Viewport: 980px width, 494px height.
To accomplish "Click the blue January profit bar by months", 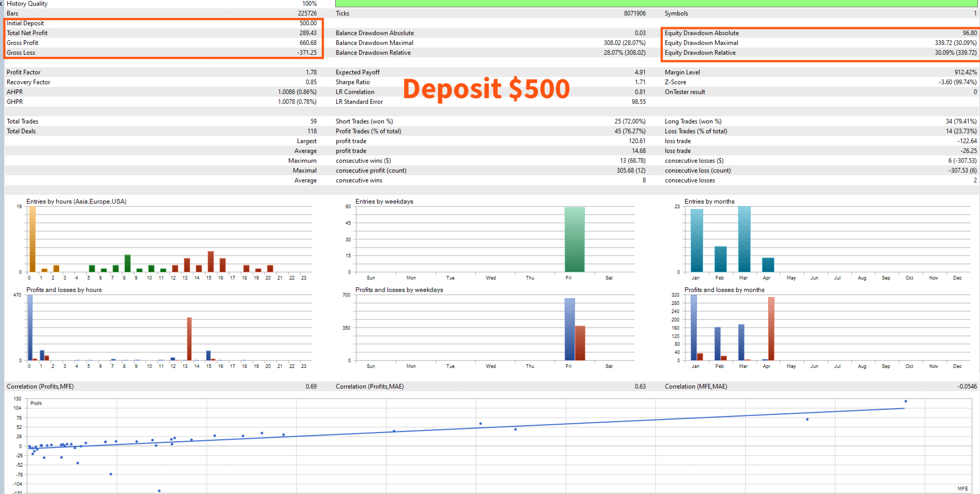I will pos(693,327).
